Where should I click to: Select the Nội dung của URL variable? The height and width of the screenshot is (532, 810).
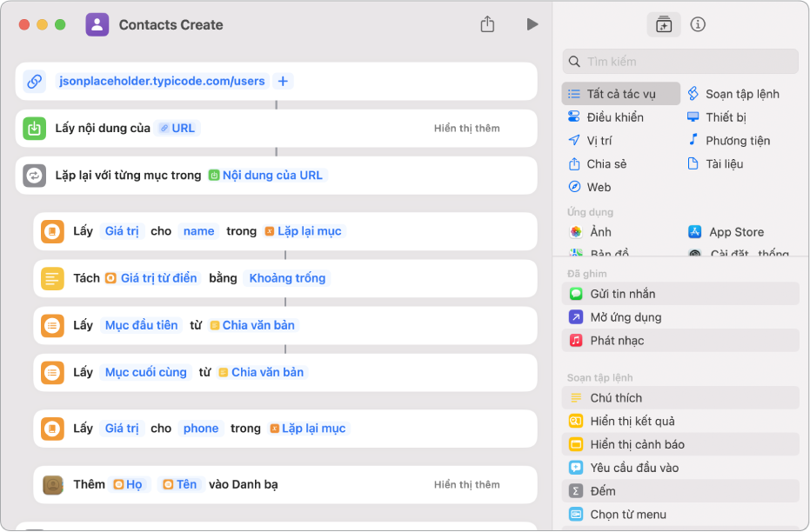[266, 176]
